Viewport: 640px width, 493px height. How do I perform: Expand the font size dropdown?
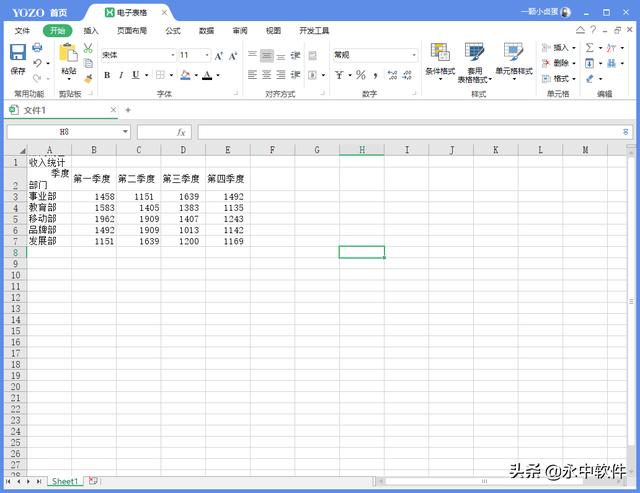pyautogui.click(x=207, y=55)
